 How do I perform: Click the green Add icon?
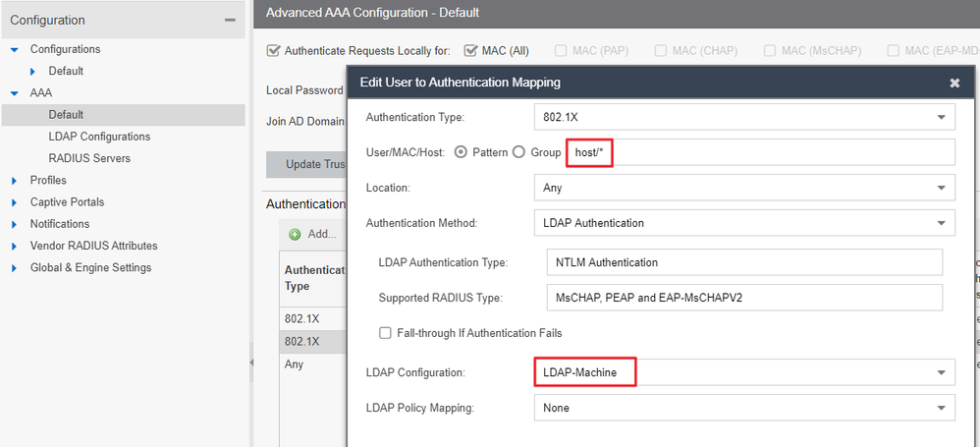tap(295, 235)
